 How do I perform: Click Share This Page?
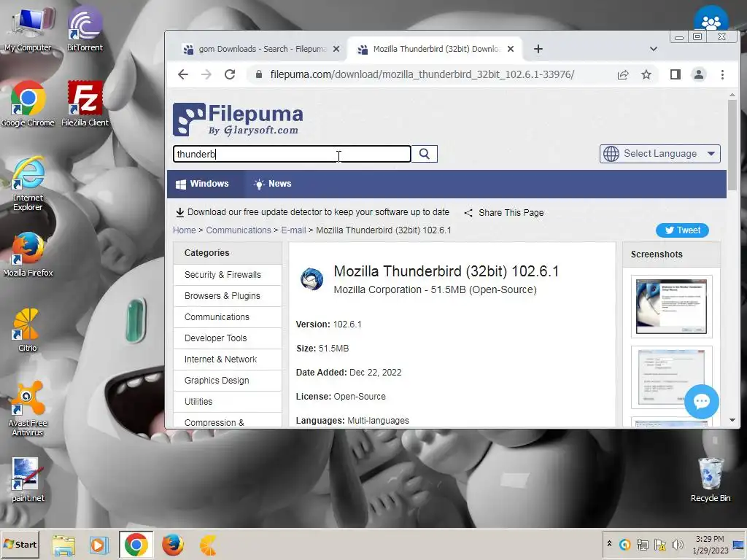coord(504,212)
